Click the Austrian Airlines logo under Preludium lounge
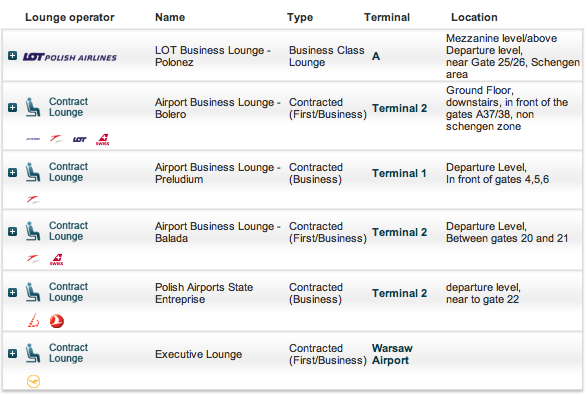Screen dimensions: 588x395 click(33, 200)
